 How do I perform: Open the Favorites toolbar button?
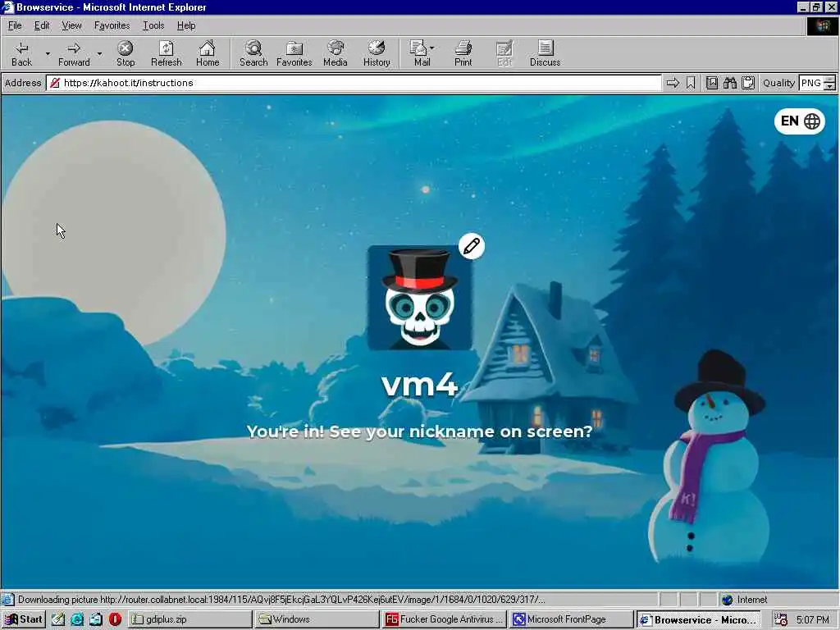294,53
